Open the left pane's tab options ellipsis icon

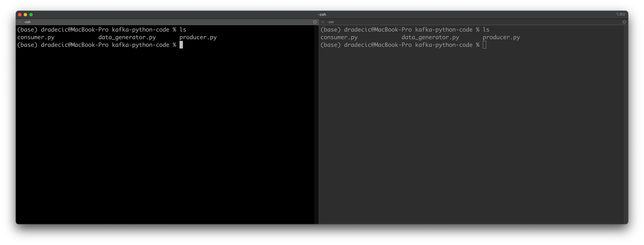click(315, 22)
